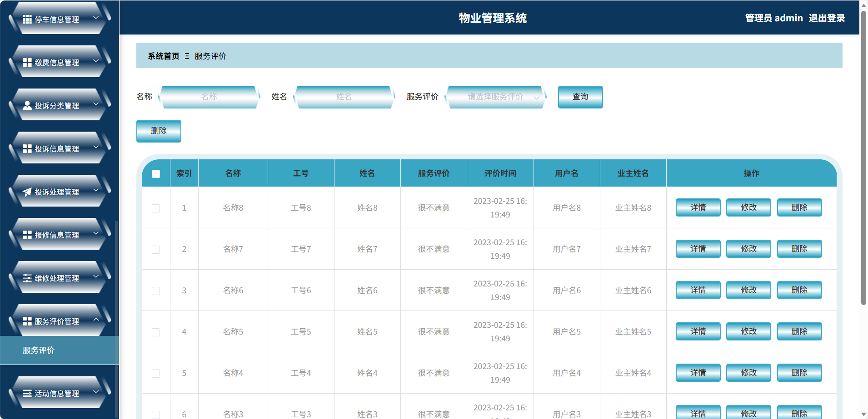
Task: Check the row checkbox for 名称8
Action: click(x=156, y=208)
